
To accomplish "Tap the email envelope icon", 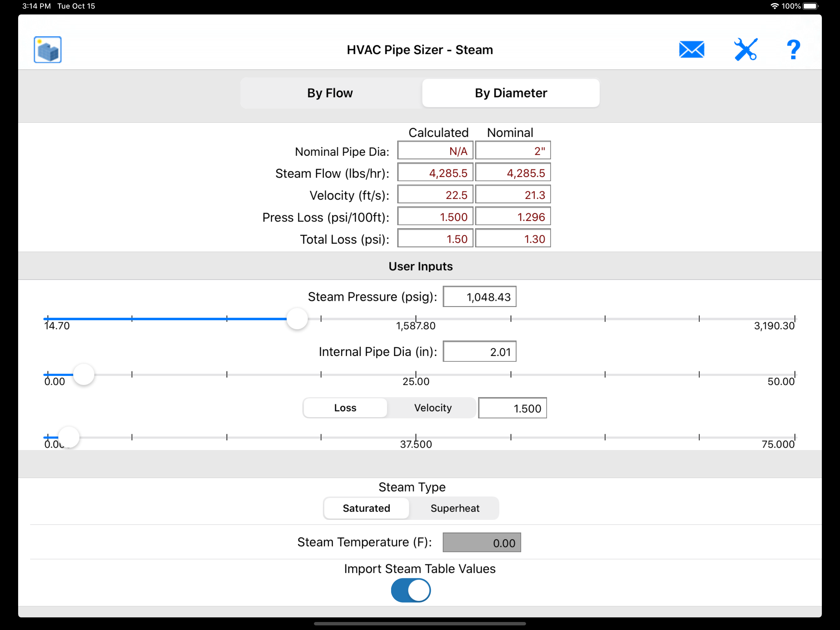I will (691, 50).
